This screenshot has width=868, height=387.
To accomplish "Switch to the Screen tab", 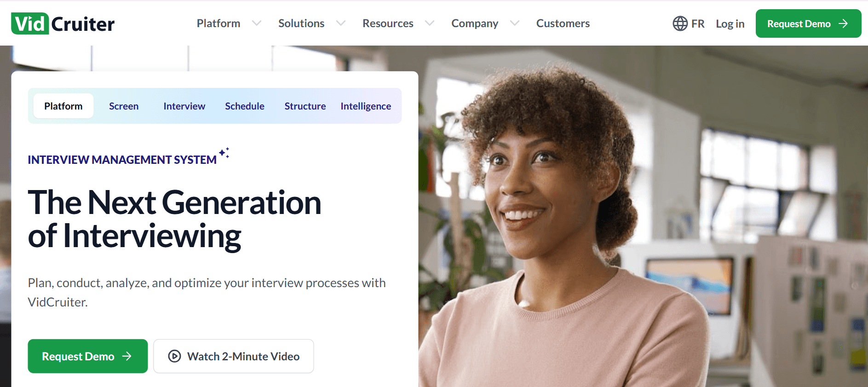I will click(124, 106).
